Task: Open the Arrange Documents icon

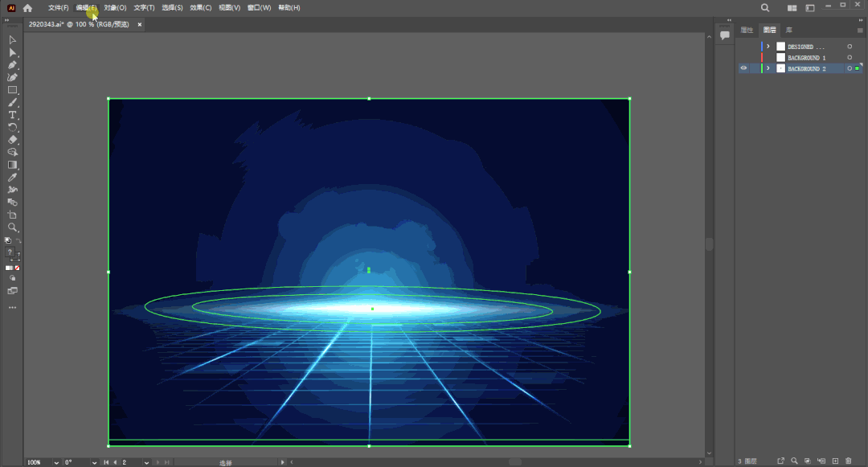Action: point(792,8)
